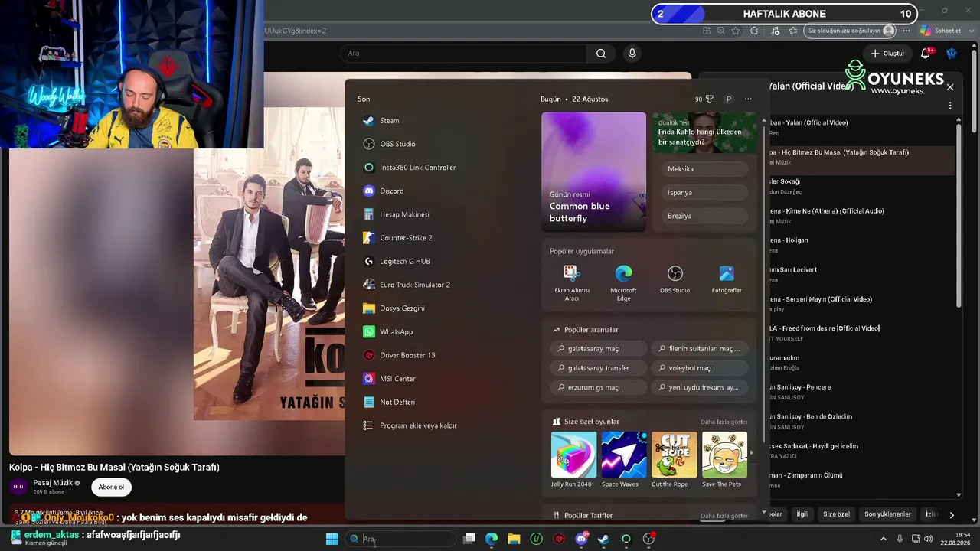Search voleybol maçı popular query
This screenshot has height=551, width=980.
[x=700, y=368]
